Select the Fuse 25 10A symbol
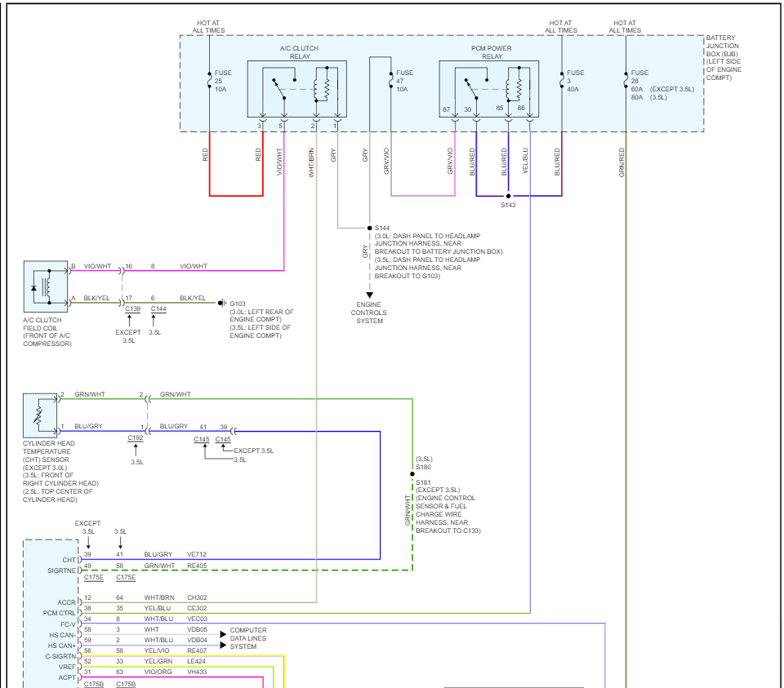784x688 pixels. (x=210, y=82)
